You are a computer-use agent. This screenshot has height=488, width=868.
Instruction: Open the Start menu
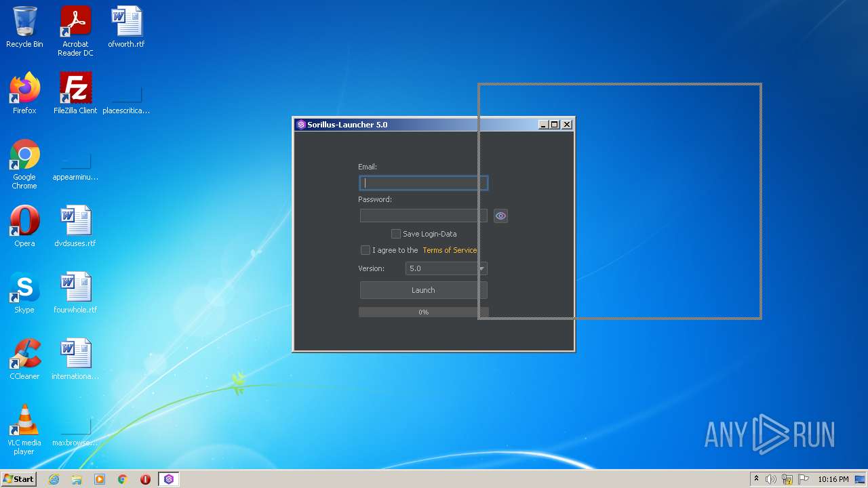(x=19, y=479)
